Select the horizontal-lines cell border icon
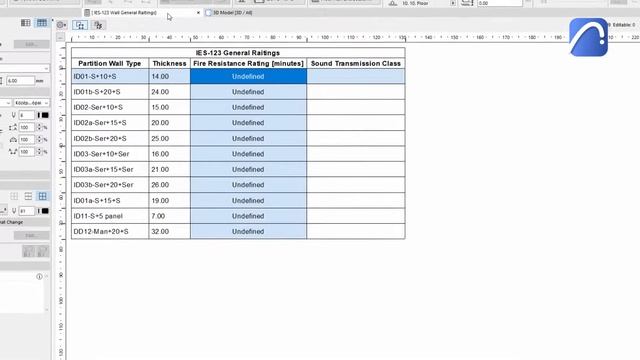The height and width of the screenshot is (360, 640). pos(28,196)
